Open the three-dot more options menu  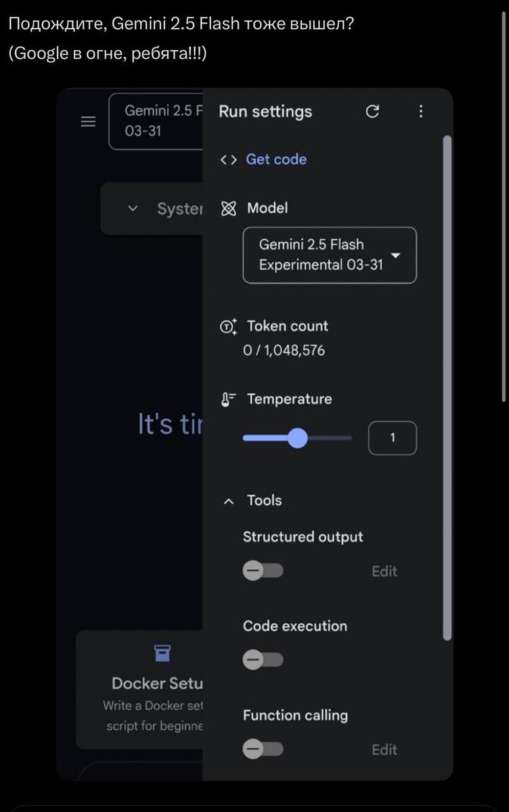pos(421,112)
